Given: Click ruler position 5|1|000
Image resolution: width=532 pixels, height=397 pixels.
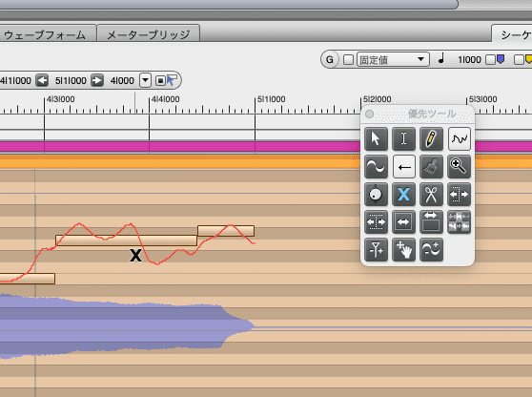Looking at the screenshot, I should (272, 99).
